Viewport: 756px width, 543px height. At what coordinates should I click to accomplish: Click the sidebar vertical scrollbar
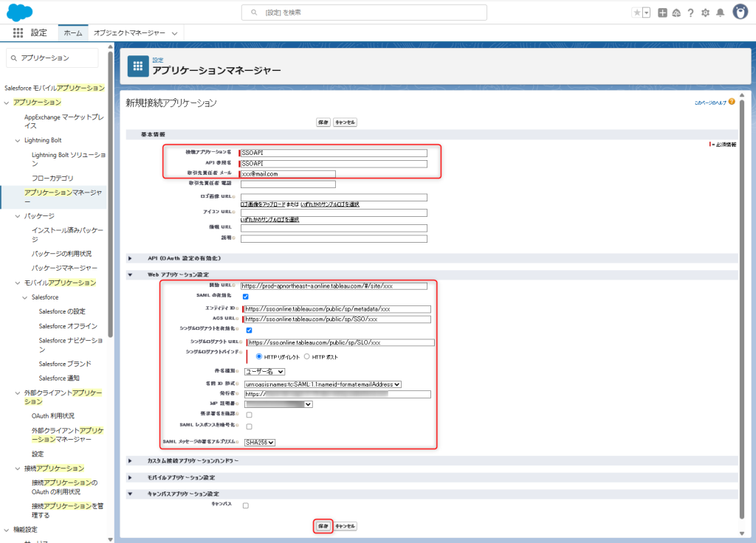tap(111, 193)
